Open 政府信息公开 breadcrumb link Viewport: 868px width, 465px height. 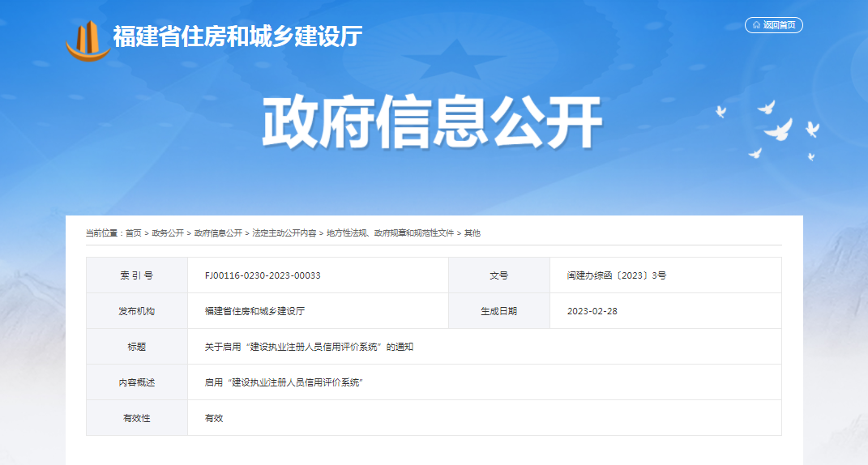(x=218, y=233)
